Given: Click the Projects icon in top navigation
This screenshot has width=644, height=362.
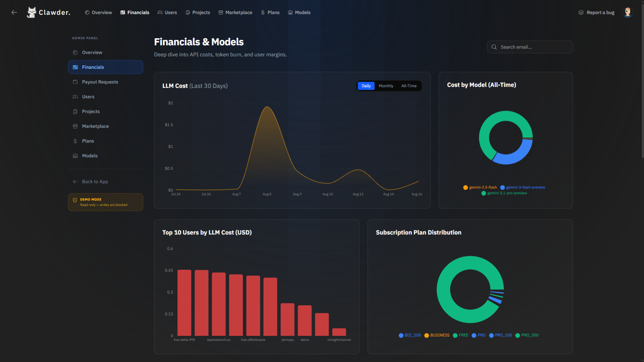Looking at the screenshot, I should [x=188, y=12].
